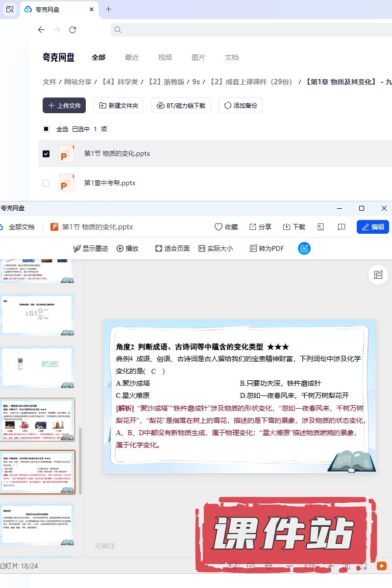Start slideshow with 播放 button
Screen dimensions: 392x588
(x=127, y=248)
